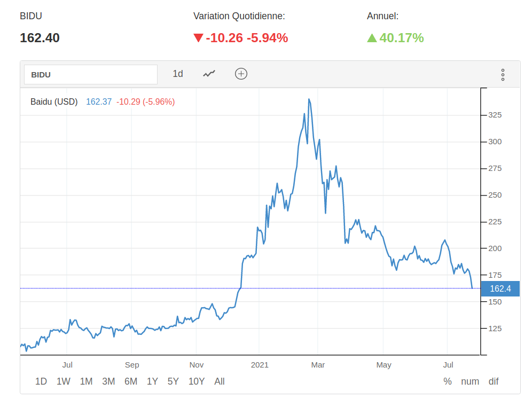The image size is (532, 406).
Task: Select the 6M time range
Action: pyautogui.click(x=131, y=381)
